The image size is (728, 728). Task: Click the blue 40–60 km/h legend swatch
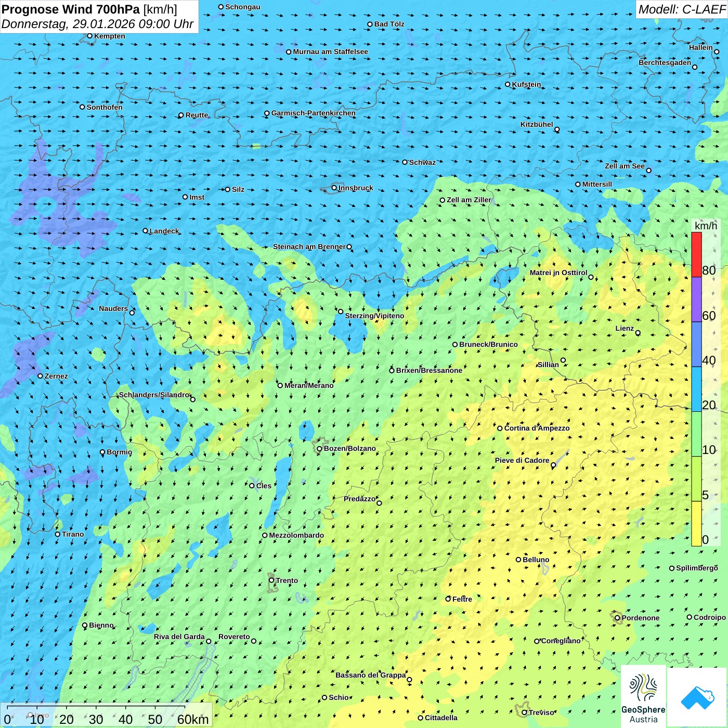[x=696, y=344]
